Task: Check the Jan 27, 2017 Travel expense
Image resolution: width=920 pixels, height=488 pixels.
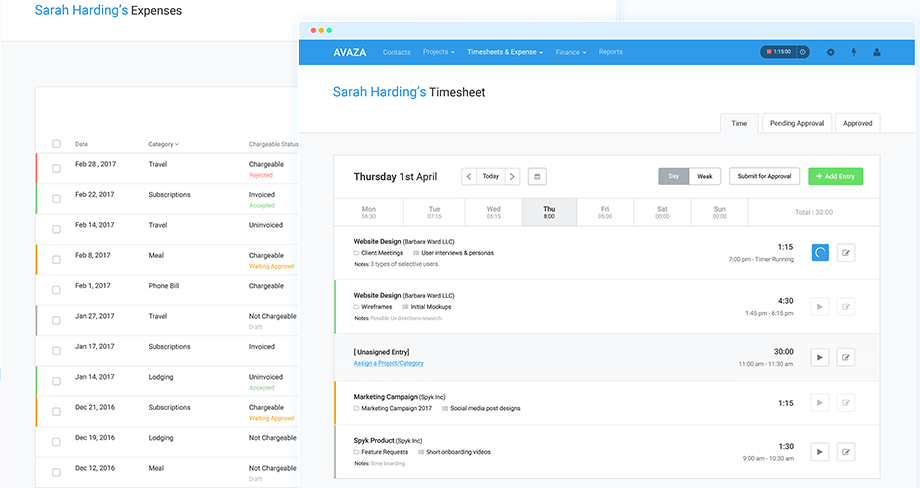Action: click(x=56, y=320)
